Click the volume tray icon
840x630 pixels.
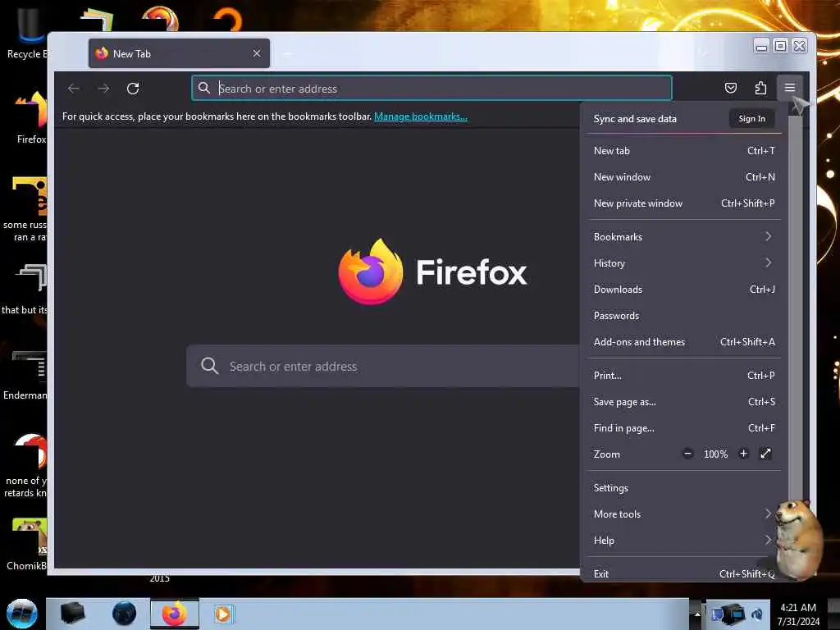(x=757, y=614)
